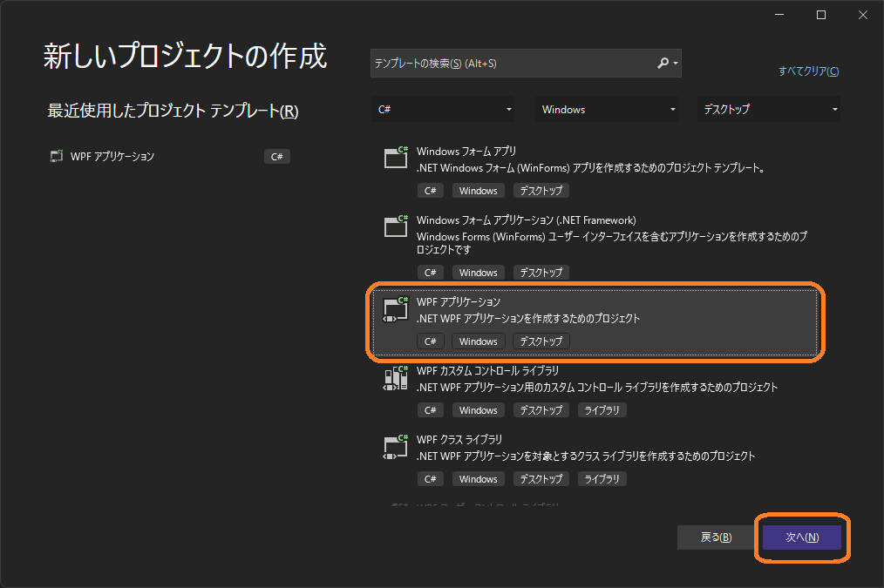The height and width of the screenshot is (588, 884).
Task: Open the Windows platform filter dropdown
Action: 606,109
